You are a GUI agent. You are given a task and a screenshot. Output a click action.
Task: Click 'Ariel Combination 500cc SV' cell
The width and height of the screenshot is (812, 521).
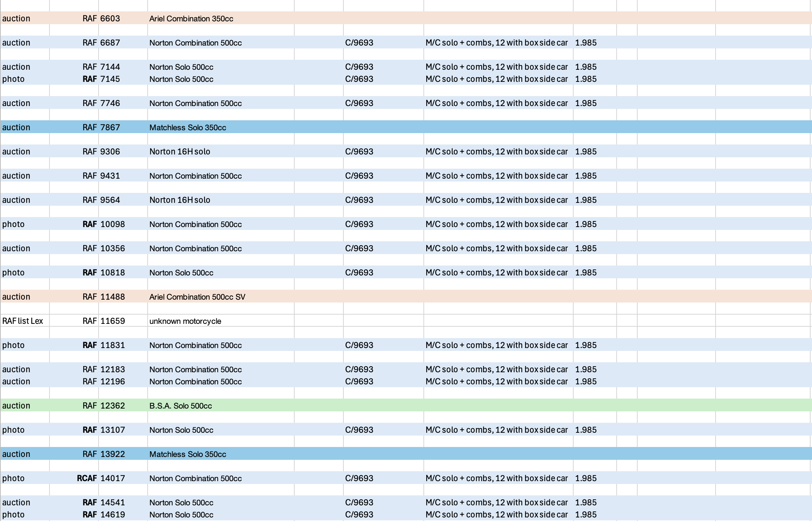click(221, 296)
